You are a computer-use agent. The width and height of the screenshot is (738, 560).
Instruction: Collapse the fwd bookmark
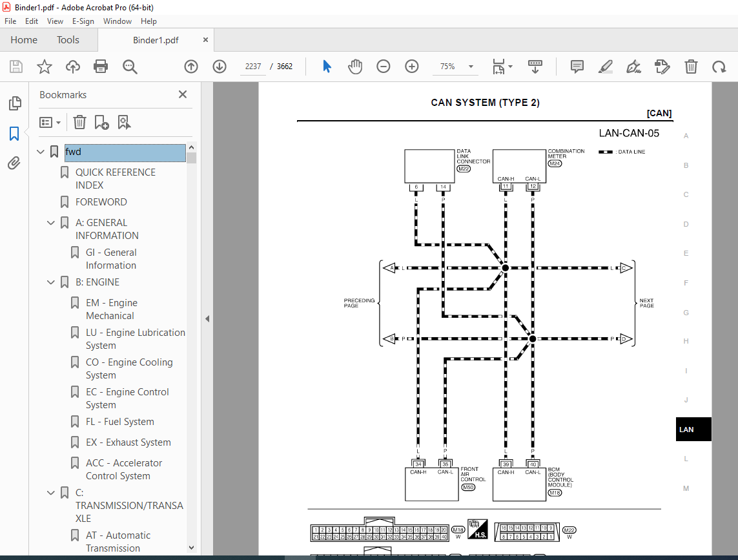(41, 152)
